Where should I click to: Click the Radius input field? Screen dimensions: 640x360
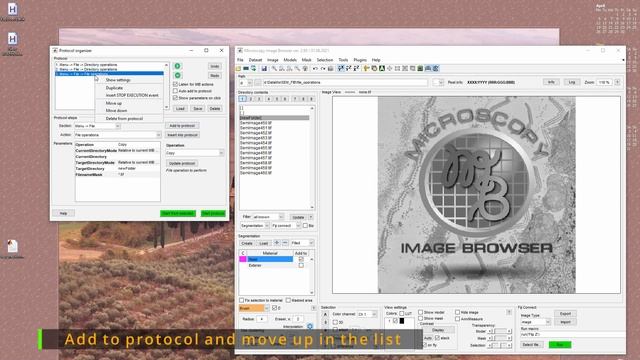pos(261,319)
